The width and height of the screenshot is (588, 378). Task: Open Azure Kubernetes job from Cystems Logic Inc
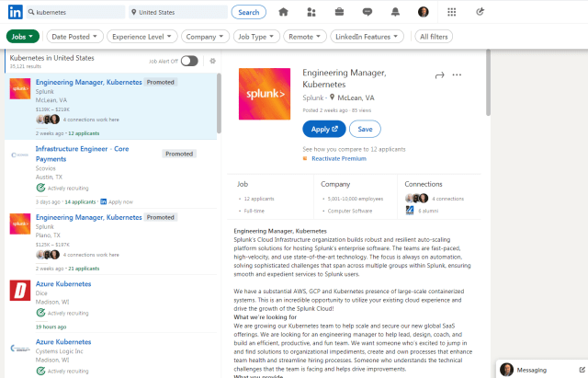pyautogui.click(x=63, y=341)
